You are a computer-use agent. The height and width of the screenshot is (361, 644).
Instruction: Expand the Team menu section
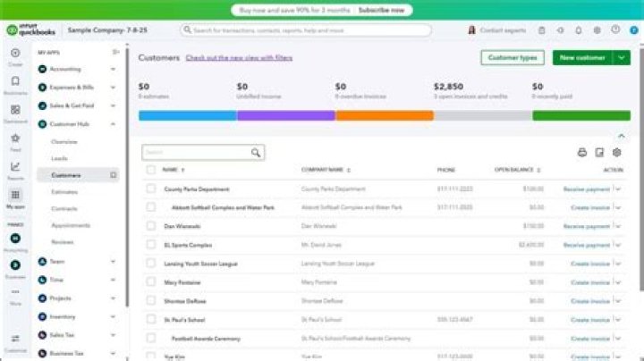[x=113, y=261]
